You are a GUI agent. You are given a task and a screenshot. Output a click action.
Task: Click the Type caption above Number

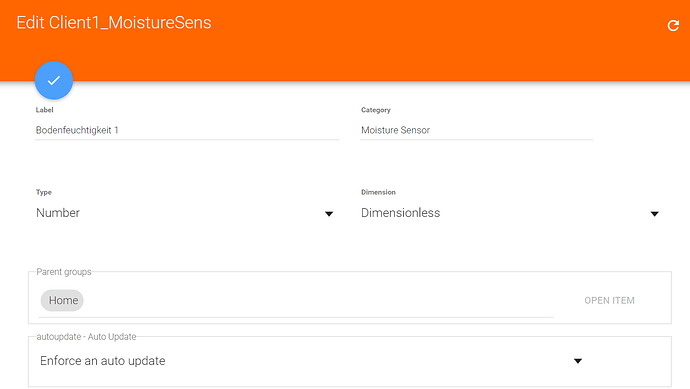tap(44, 192)
